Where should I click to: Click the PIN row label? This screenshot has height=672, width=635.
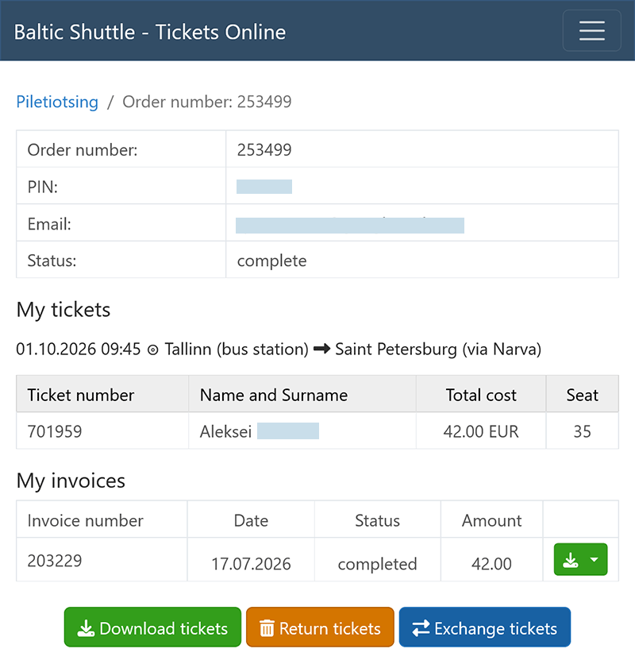(x=42, y=187)
